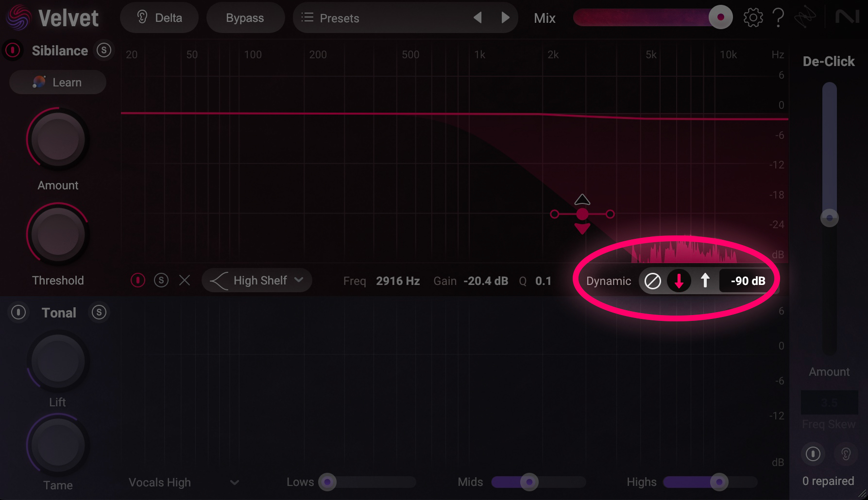
Task: Click the Sibilance Threshold knob
Action: [58, 234]
